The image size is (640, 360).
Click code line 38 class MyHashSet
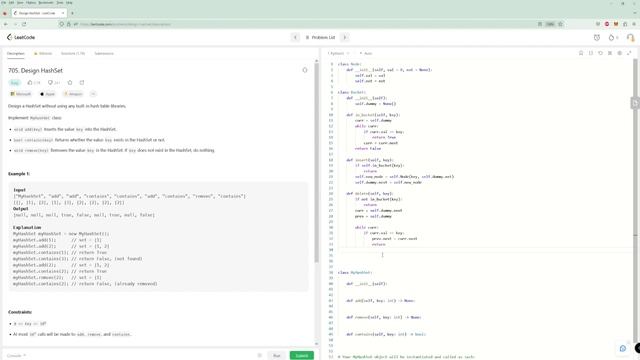355,272
